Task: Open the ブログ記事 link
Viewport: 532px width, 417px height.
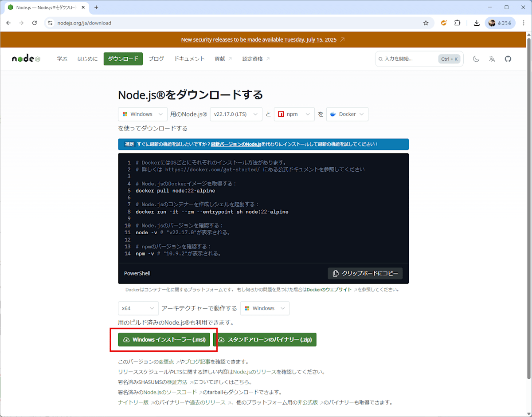Action: click(198, 362)
